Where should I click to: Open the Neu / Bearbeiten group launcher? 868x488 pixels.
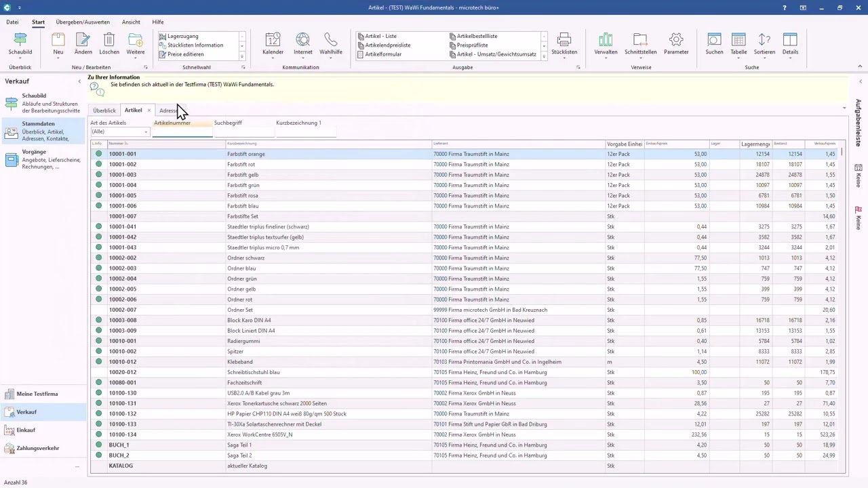tap(146, 68)
